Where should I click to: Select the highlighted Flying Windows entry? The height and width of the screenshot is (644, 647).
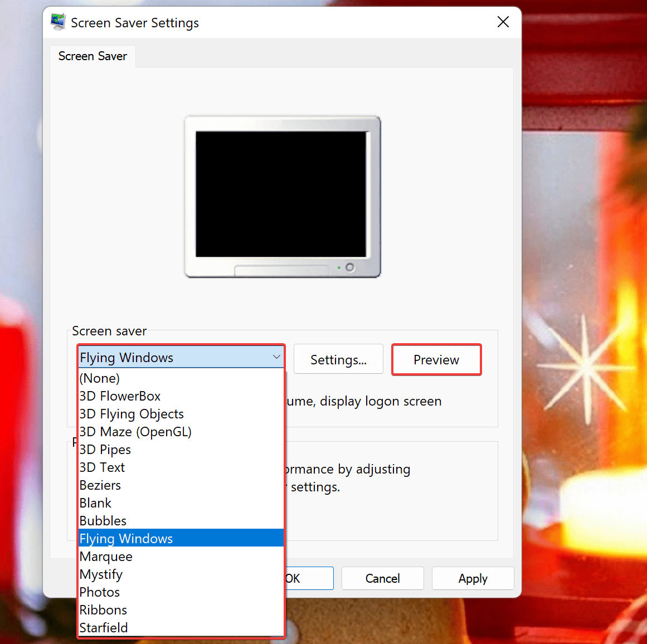[126, 538]
